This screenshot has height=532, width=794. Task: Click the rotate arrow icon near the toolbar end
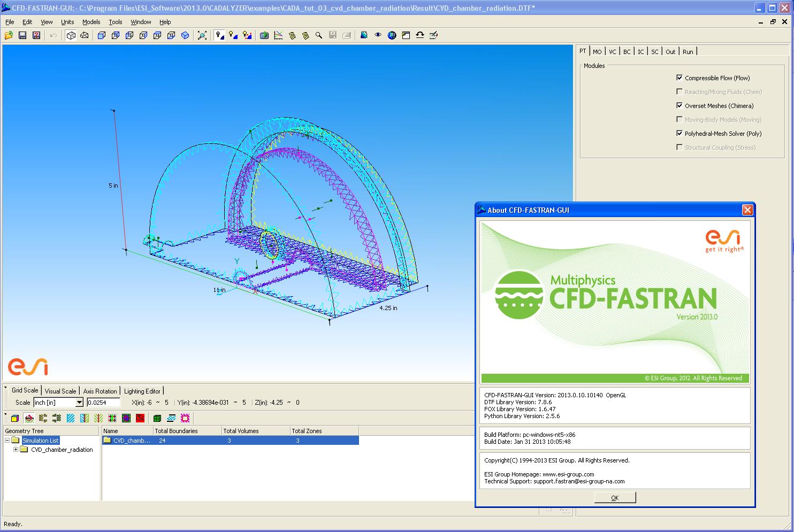(x=420, y=35)
